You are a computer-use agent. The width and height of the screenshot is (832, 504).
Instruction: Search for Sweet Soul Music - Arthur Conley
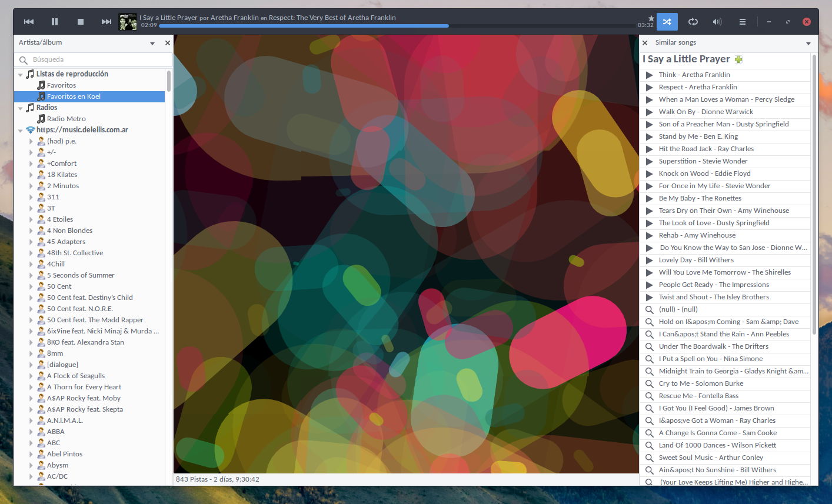[650, 458]
